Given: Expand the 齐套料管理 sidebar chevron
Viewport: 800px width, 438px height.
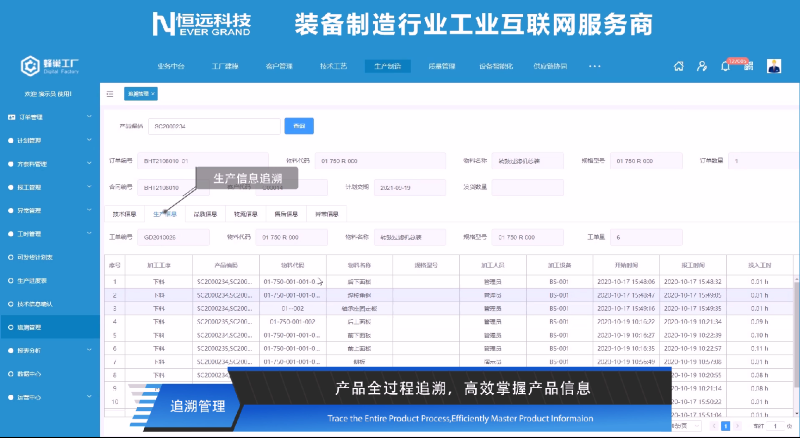Looking at the screenshot, I should pyautogui.click(x=89, y=163).
